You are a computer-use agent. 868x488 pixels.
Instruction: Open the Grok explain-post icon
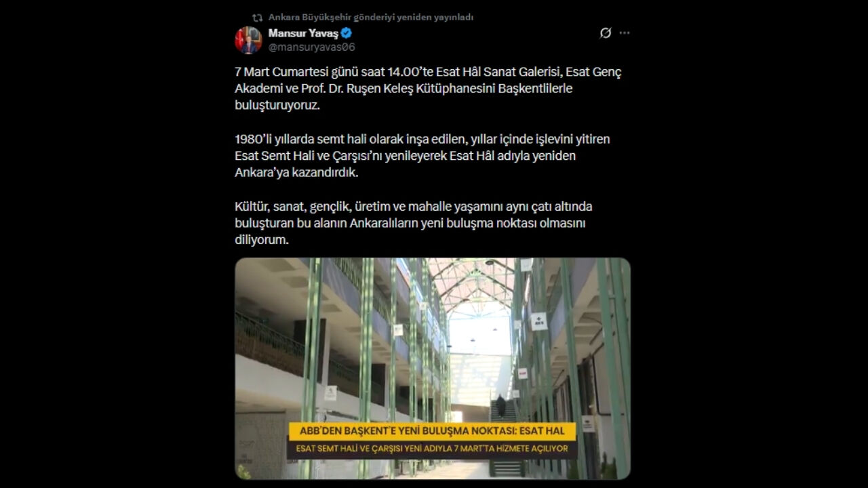click(606, 33)
